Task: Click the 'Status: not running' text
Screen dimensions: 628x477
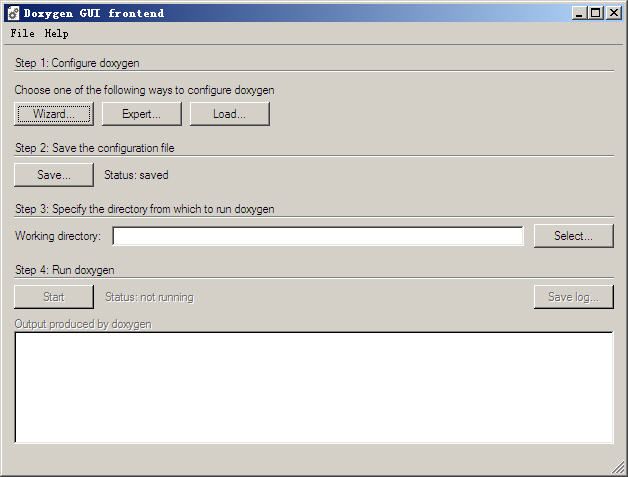Action: 149,297
